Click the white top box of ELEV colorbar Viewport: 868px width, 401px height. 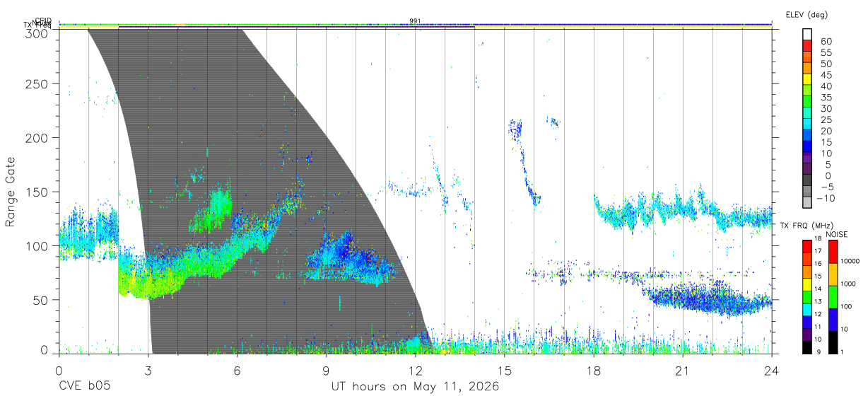pyautogui.click(x=807, y=35)
